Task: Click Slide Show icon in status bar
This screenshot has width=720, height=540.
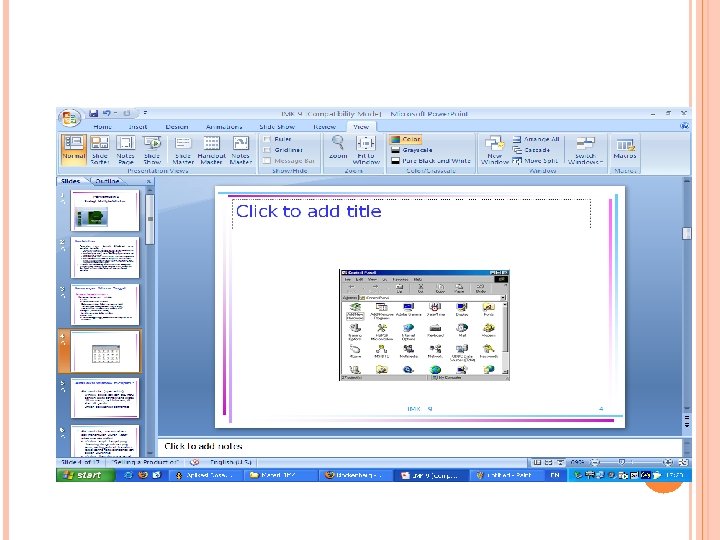Action: click(560, 462)
